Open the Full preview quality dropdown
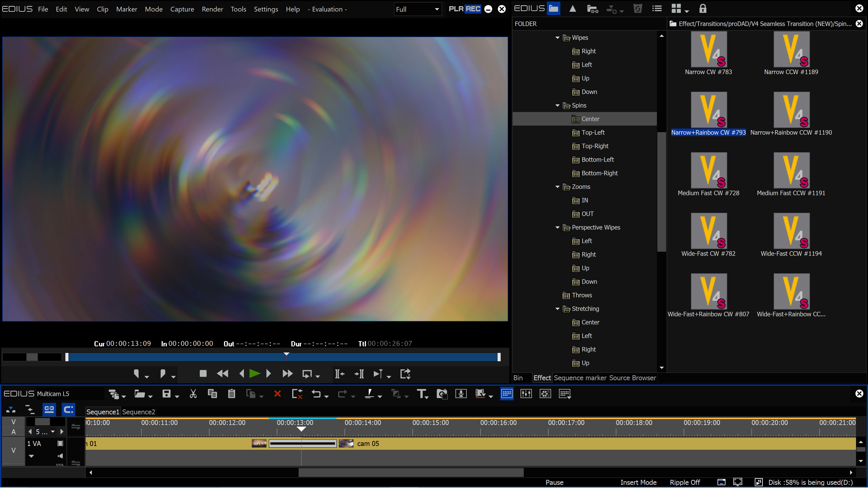The image size is (868, 488). [436, 9]
